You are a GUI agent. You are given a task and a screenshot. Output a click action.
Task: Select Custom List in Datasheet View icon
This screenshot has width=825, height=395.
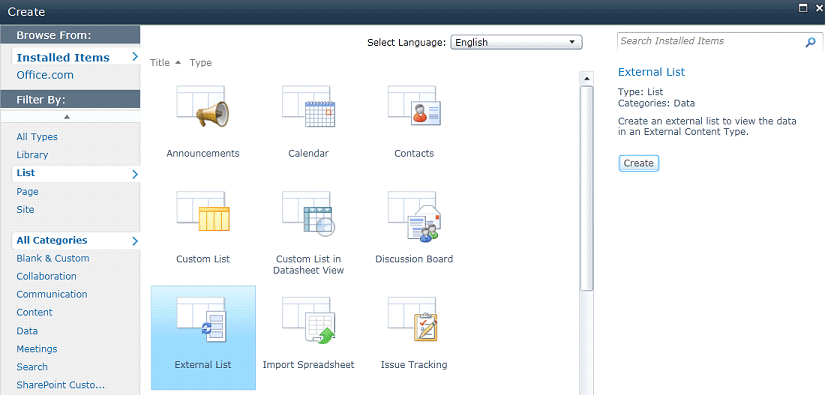pos(308,213)
